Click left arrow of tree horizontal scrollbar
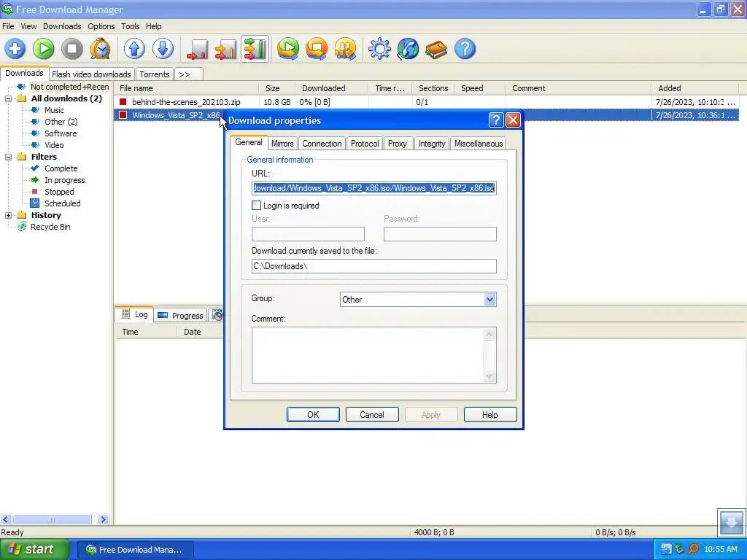This screenshot has height=560, width=747. pyautogui.click(x=6, y=519)
